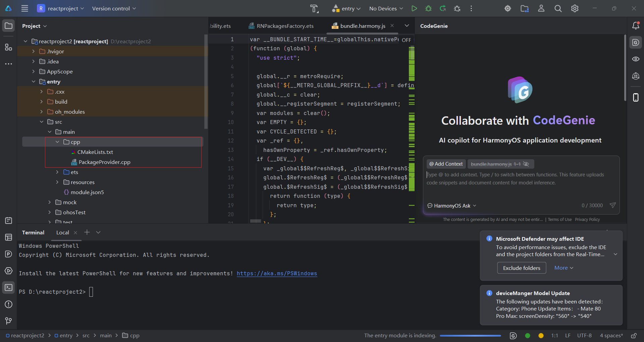Screen dimensions: 644x342
Task: Run the entry module
Action: pos(414,8)
